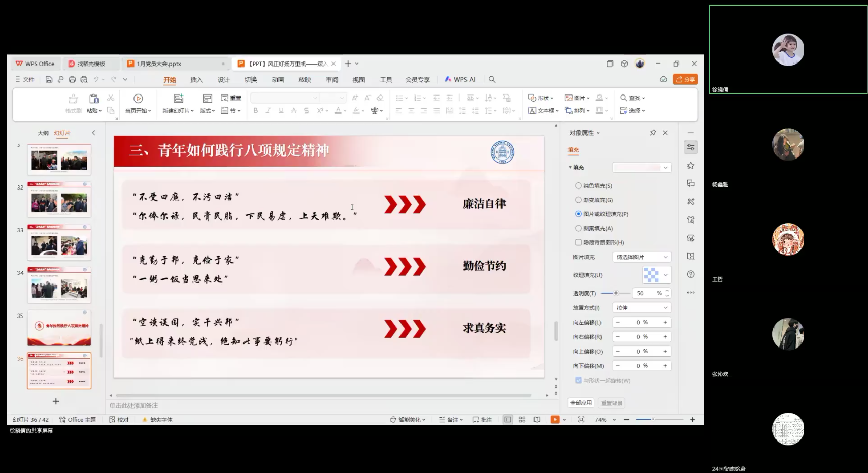Expand the 纹理填充 texture dropdown

tap(665, 275)
